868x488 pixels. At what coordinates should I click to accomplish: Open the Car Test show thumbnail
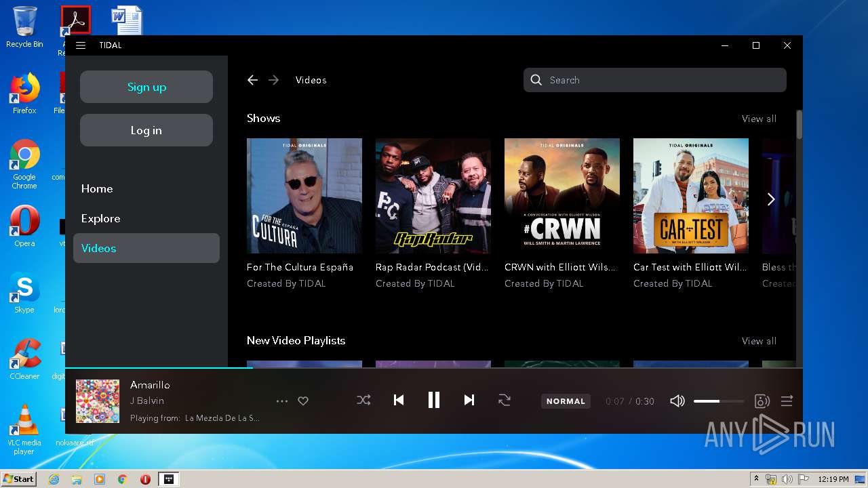point(691,196)
